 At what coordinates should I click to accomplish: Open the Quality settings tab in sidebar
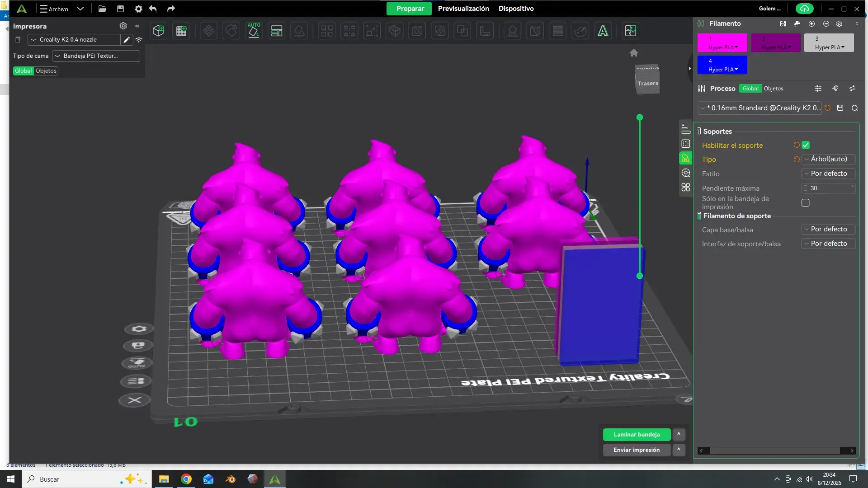685,130
